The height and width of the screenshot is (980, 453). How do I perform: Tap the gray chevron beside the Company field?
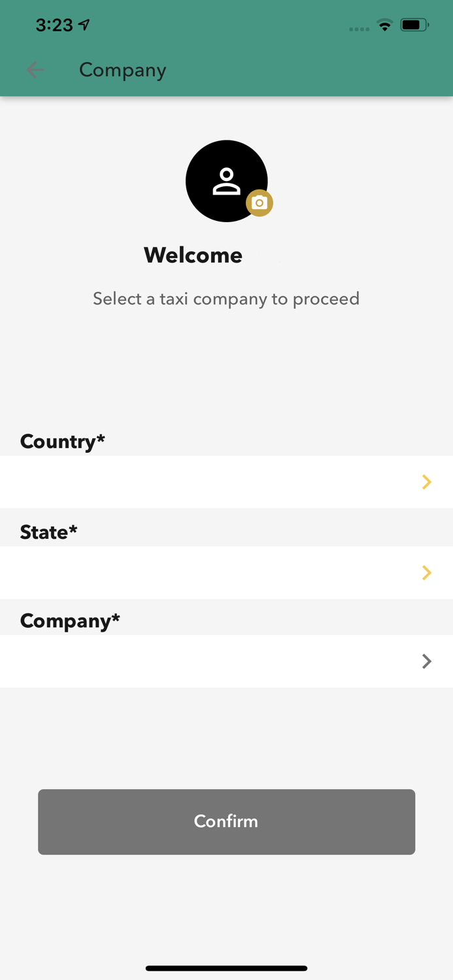(x=426, y=661)
